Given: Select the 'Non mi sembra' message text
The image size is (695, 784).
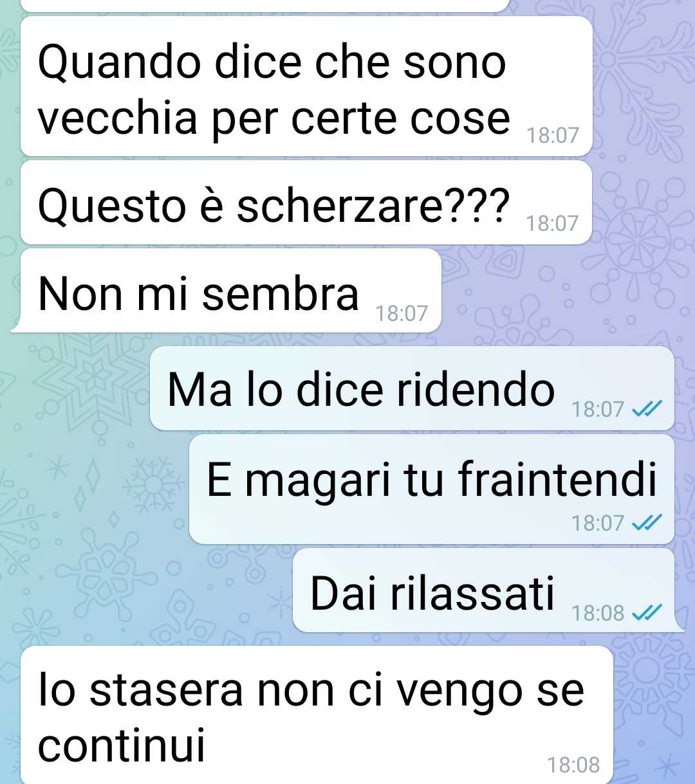Looking at the screenshot, I should [x=198, y=293].
